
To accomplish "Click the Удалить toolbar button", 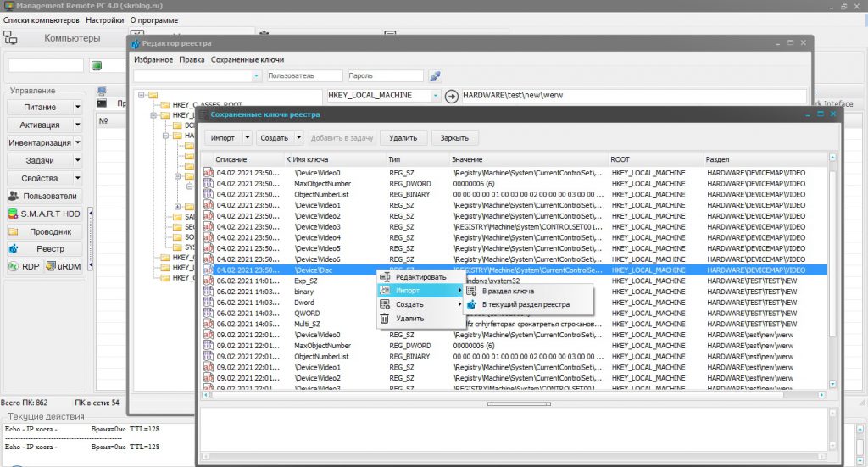I will 403,138.
